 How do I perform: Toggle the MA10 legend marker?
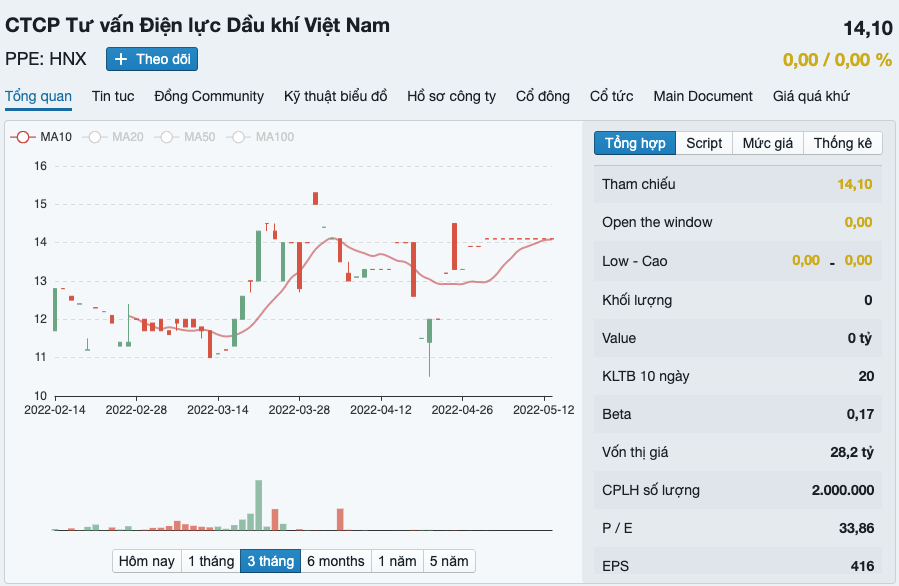(x=23, y=137)
